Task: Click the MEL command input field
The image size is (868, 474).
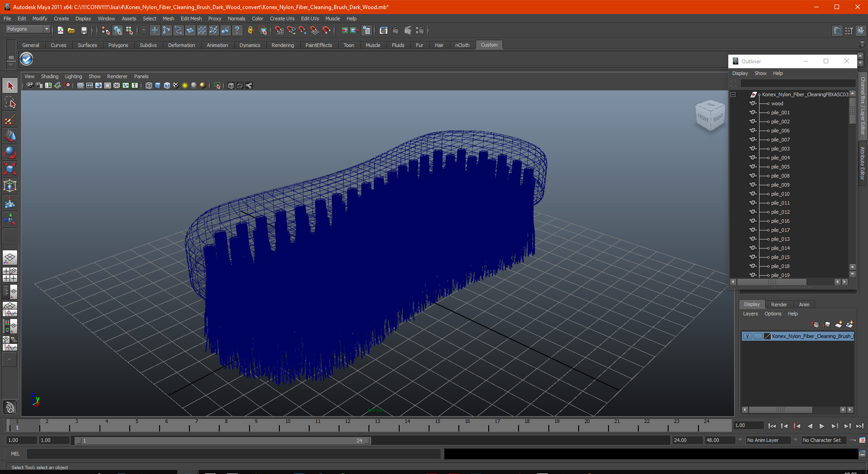Action: click(234, 454)
